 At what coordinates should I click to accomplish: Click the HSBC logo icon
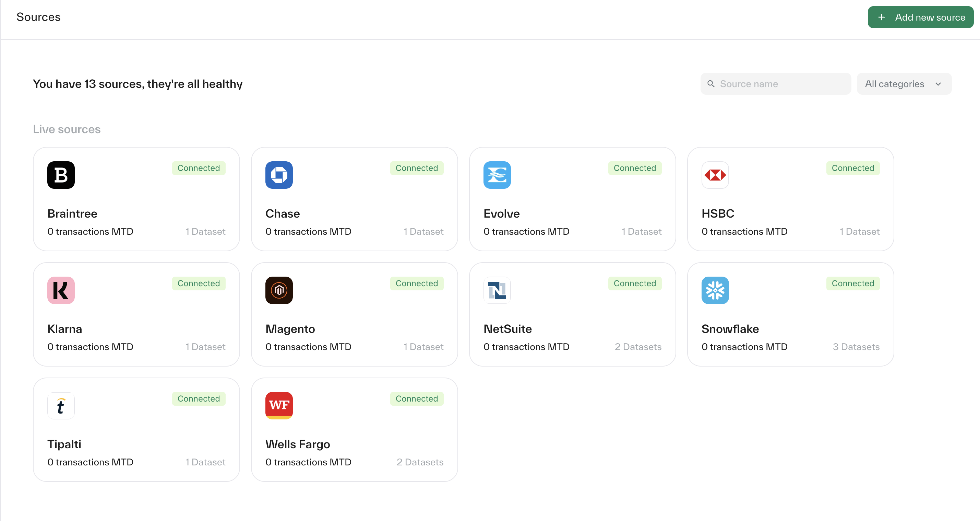(715, 175)
